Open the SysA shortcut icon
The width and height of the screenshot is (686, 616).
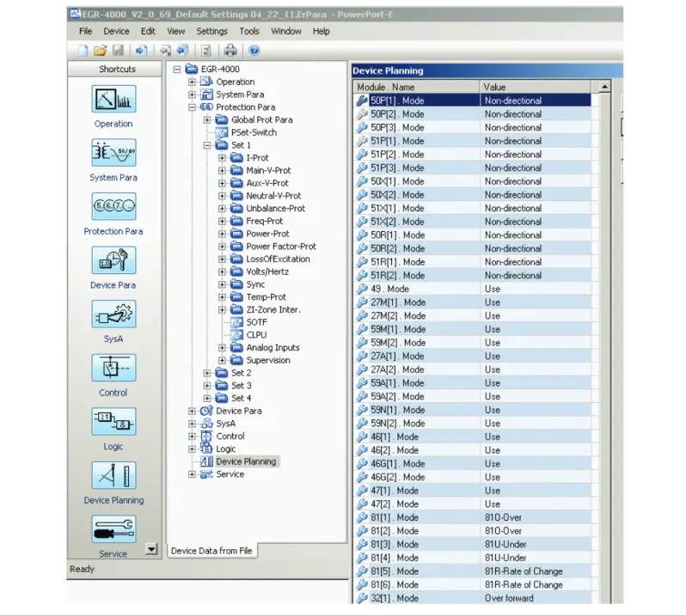pyautogui.click(x=113, y=314)
